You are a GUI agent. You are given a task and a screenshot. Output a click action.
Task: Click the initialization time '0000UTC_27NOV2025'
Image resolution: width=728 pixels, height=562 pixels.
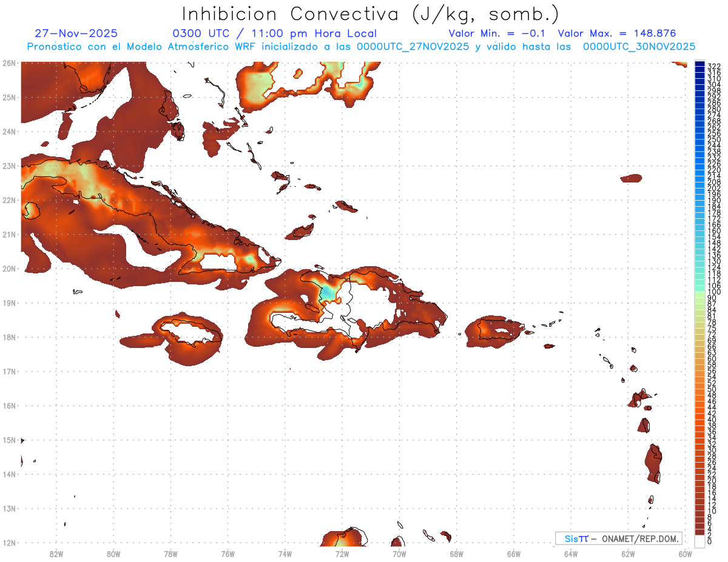coord(413,46)
